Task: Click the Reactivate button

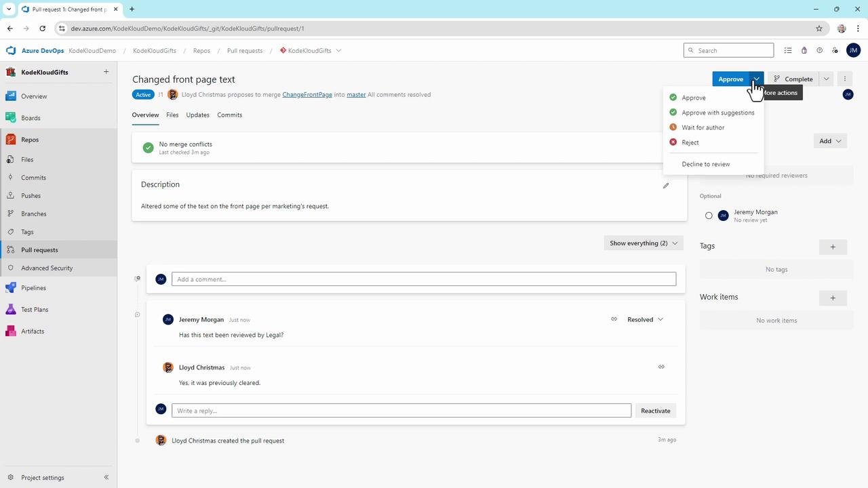Action: [656, 411]
